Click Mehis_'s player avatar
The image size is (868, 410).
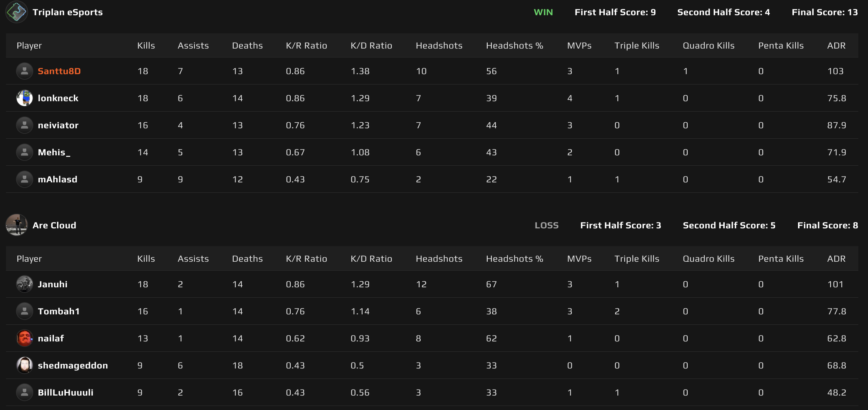click(24, 152)
